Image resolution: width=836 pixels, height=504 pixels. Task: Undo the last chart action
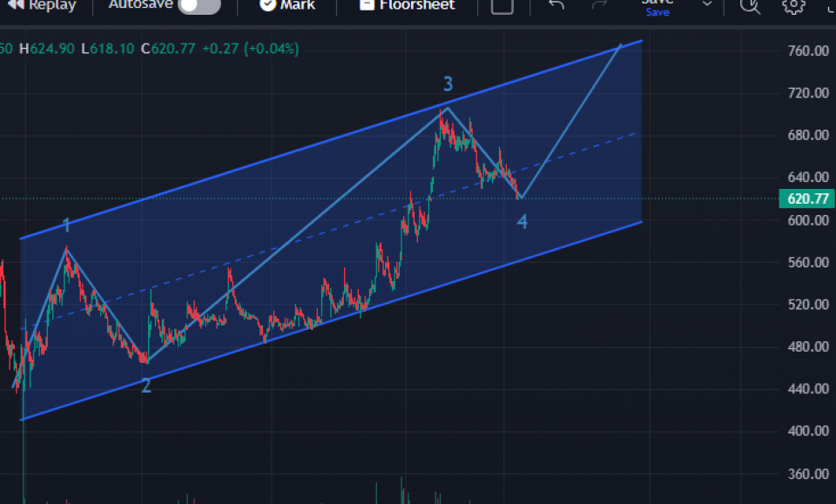[557, 5]
